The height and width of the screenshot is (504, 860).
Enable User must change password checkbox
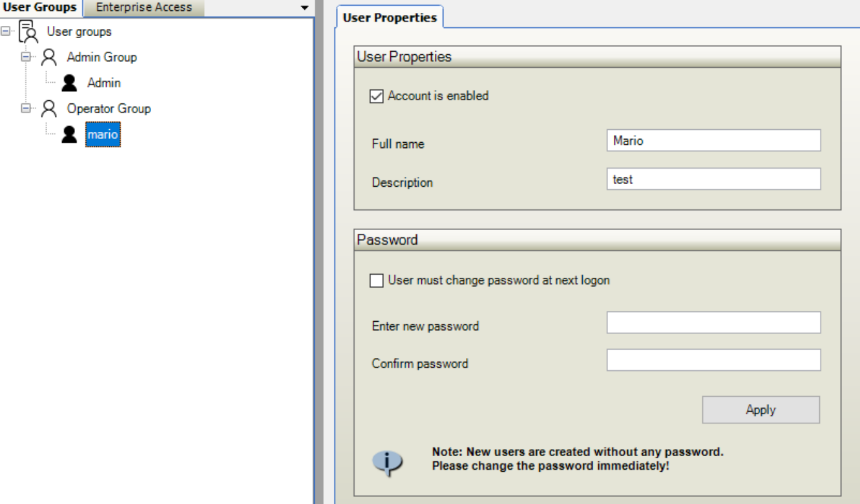click(376, 281)
